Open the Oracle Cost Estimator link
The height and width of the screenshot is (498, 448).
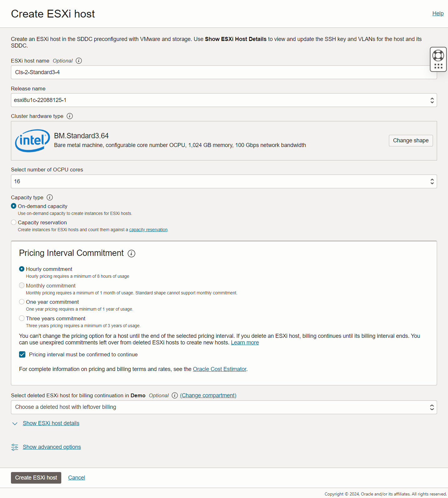219,369
